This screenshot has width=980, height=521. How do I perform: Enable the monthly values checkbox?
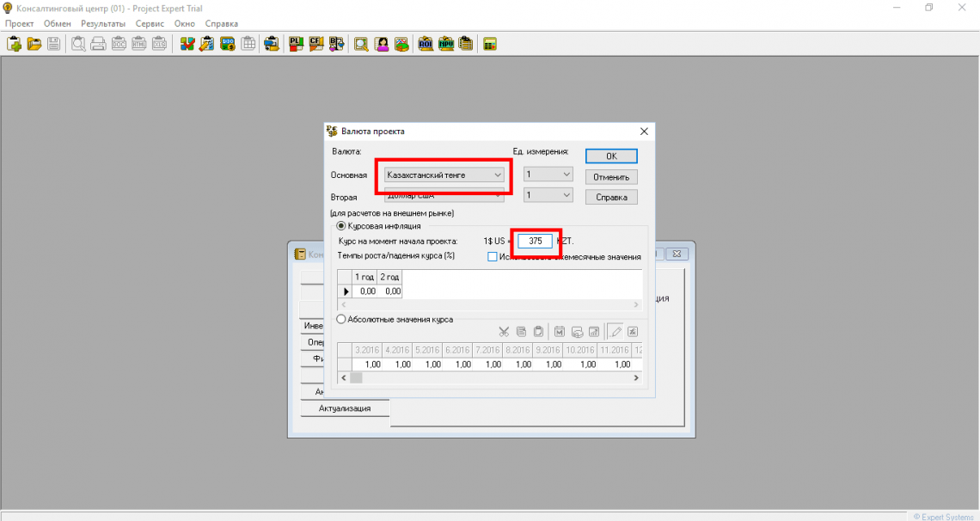click(493, 256)
